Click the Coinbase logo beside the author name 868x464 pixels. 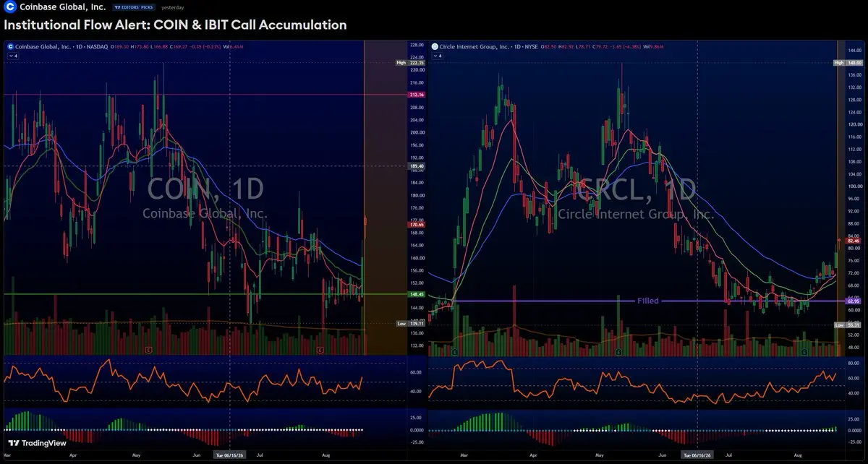10,7
